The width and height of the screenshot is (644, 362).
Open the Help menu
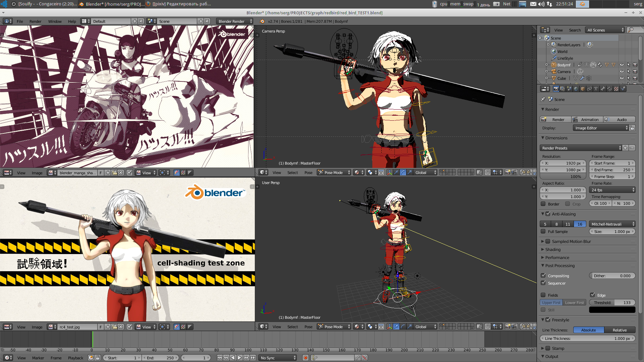72,21
